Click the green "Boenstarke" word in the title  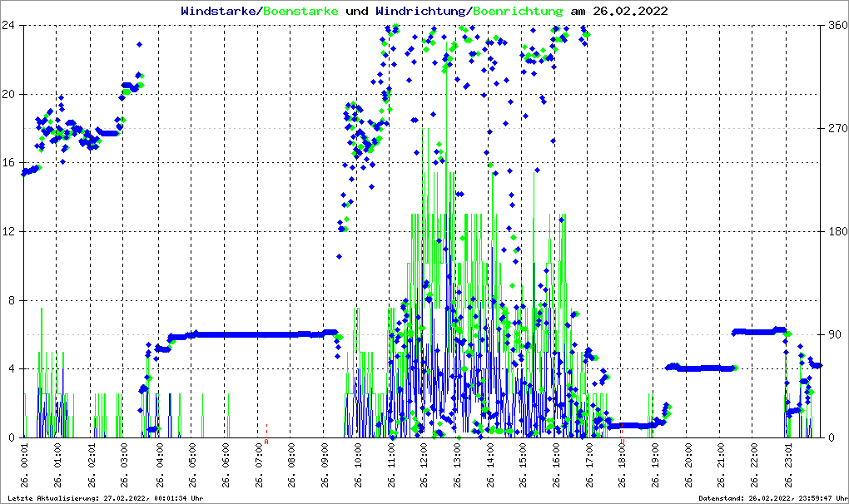point(300,11)
